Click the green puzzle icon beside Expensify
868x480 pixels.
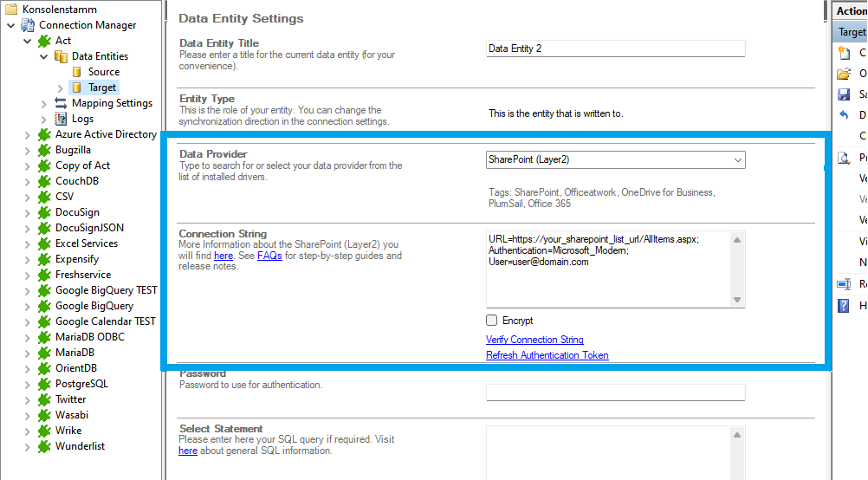(44, 259)
